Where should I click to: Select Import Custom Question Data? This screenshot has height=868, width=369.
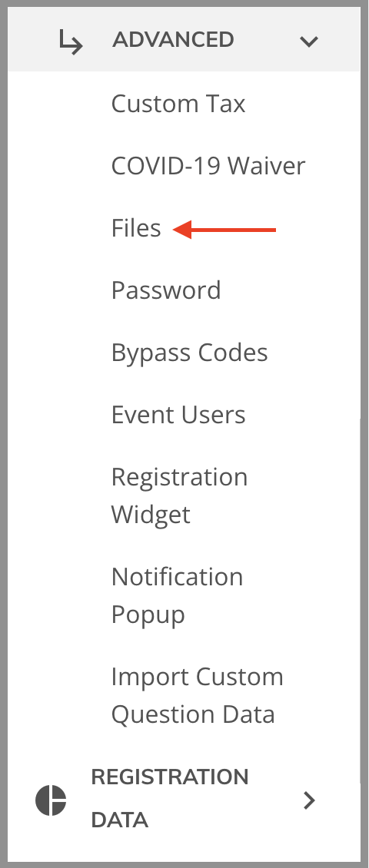tap(197, 694)
